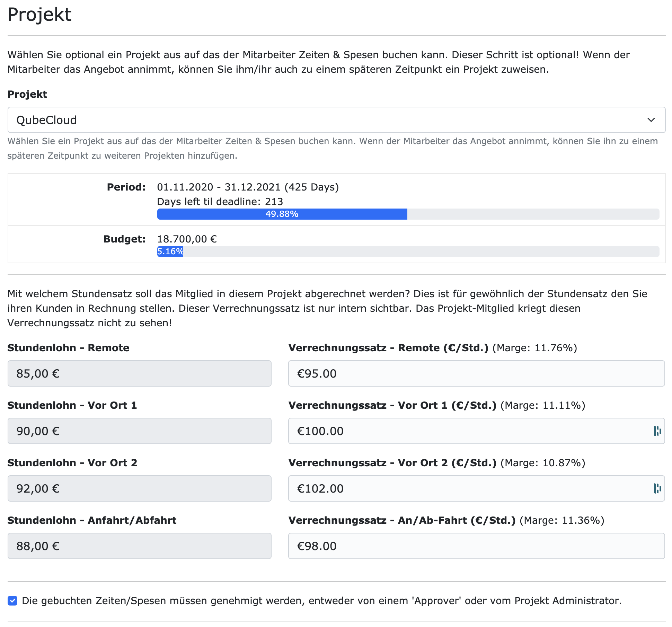The image size is (672, 627).
Task: Click the Period date range 01.11.2020 - 31.12.2021
Action: point(248,187)
